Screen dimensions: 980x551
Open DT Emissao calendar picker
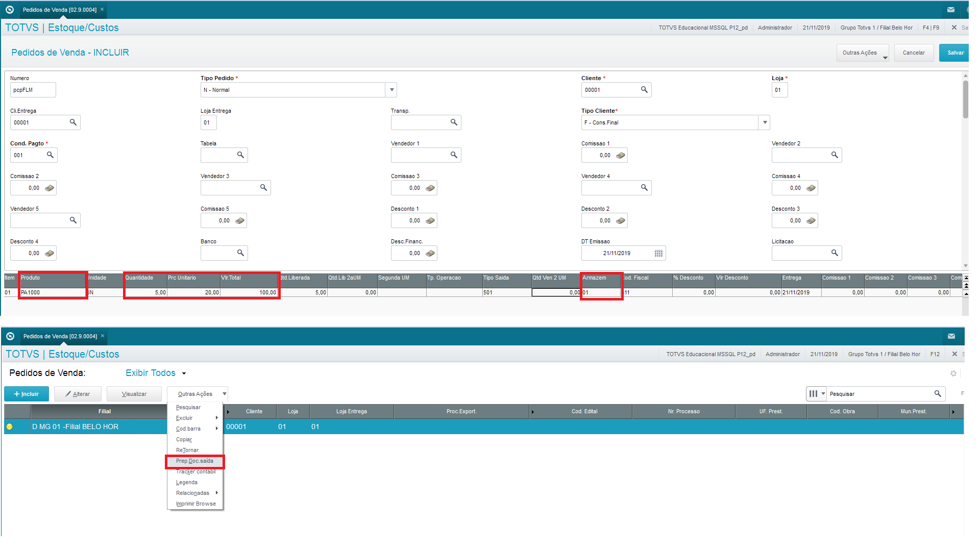pyautogui.click(x=658, y=254)
